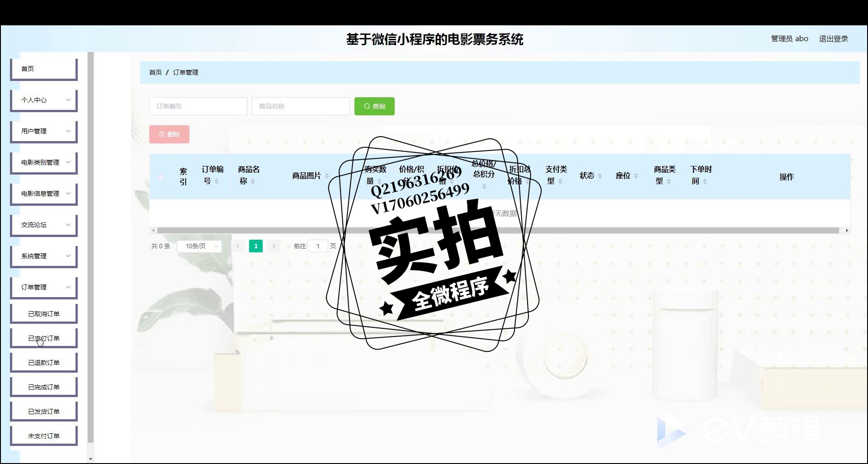
Task: Focus the 商品名称 search field
Action: tap(301, 106)
